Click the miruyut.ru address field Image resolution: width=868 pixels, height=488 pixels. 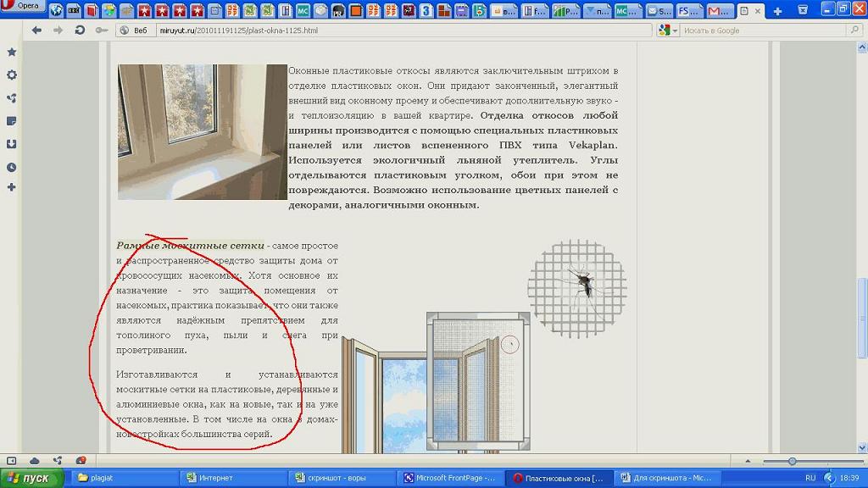click(x=403, y=30)
